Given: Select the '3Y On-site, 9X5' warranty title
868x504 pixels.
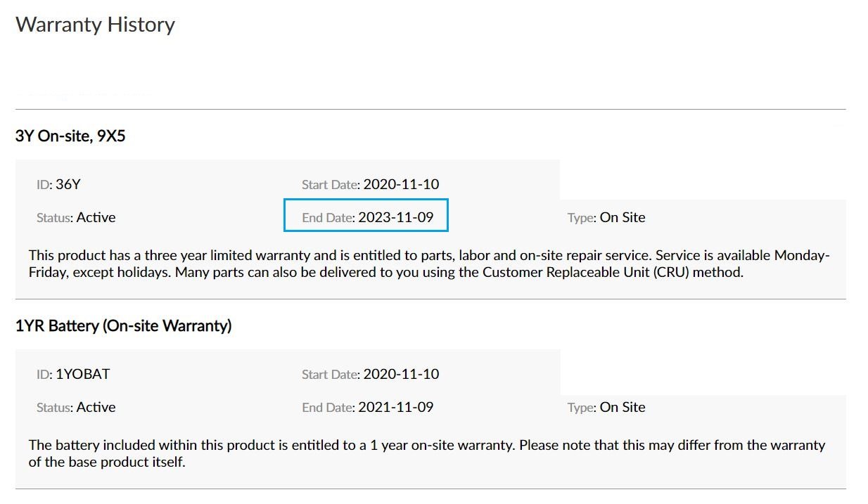Looking at the screenshot, I should pyautogui.click(x=70, y=136).
